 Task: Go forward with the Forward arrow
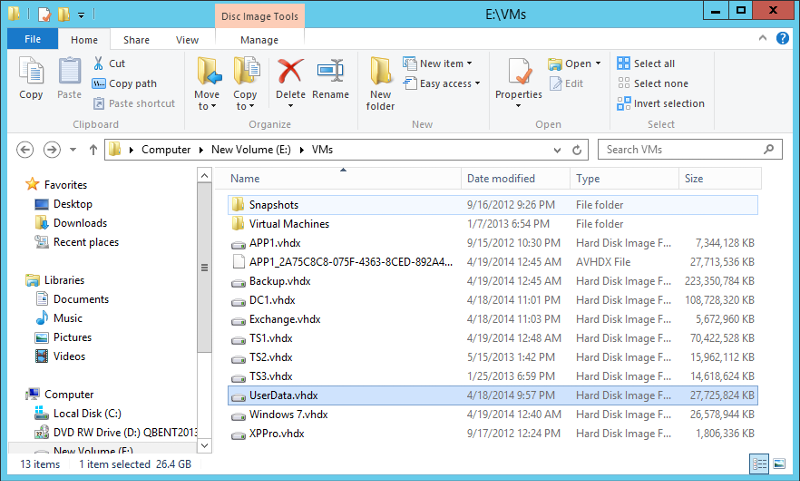click(x=52, y=149)
